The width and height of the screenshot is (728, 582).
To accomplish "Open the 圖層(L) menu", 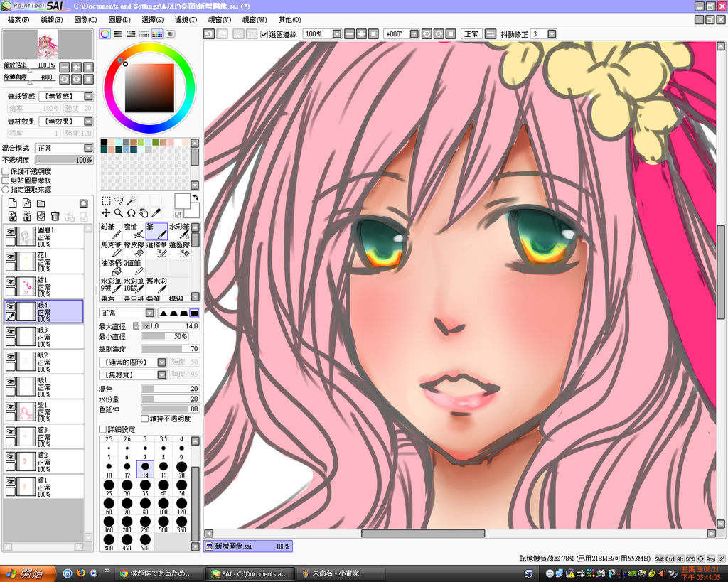I will coord(119,20).
